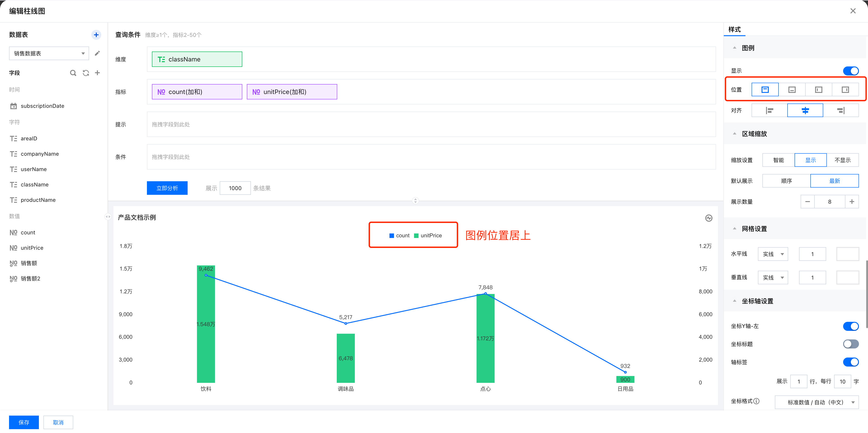The image size is (868, 433).
Task: Click the 立即分析 button
Action: pos(167,188)
